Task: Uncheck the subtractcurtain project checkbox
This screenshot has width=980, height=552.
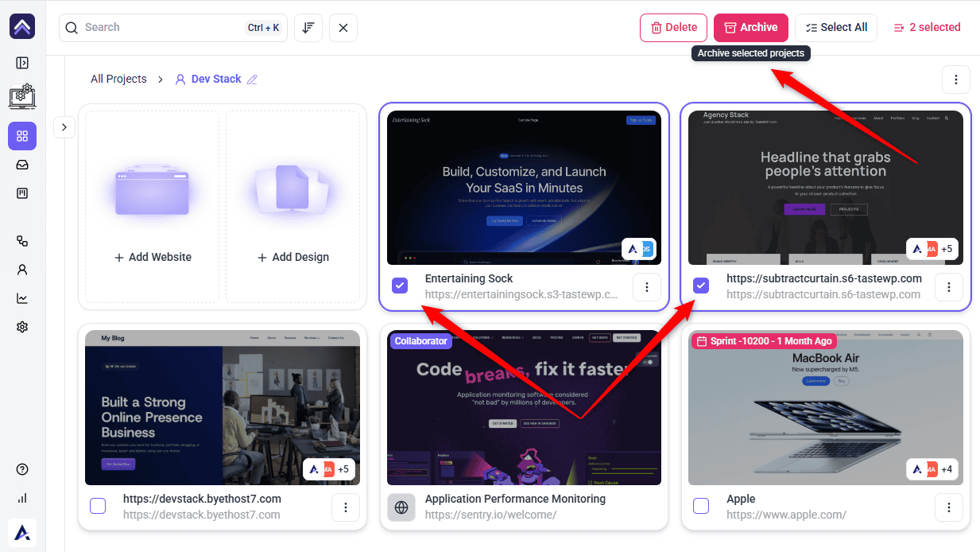Action: [x=701, y=286]
